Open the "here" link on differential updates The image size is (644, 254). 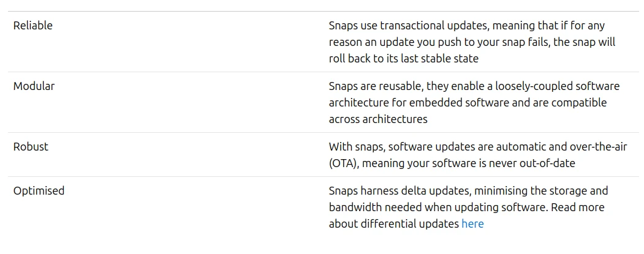tap(472, 224)
